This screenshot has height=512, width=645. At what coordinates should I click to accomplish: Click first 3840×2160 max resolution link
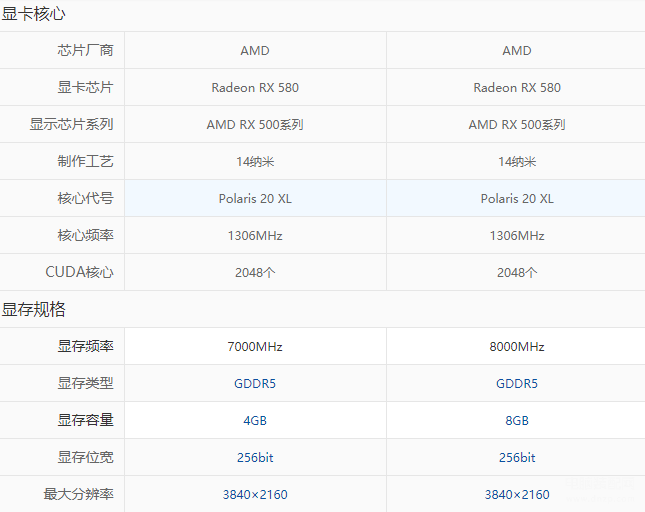pyautogui.click(x=255, y=494)
